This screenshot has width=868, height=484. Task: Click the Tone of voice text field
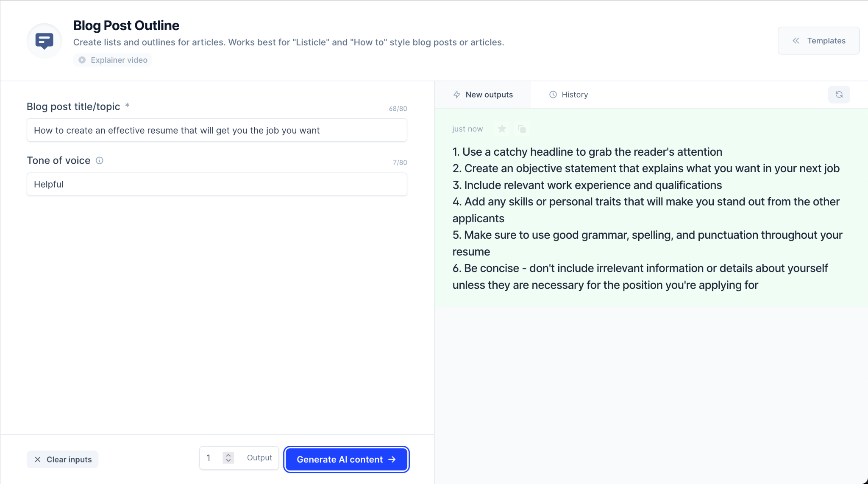click(x=217, y=184)
